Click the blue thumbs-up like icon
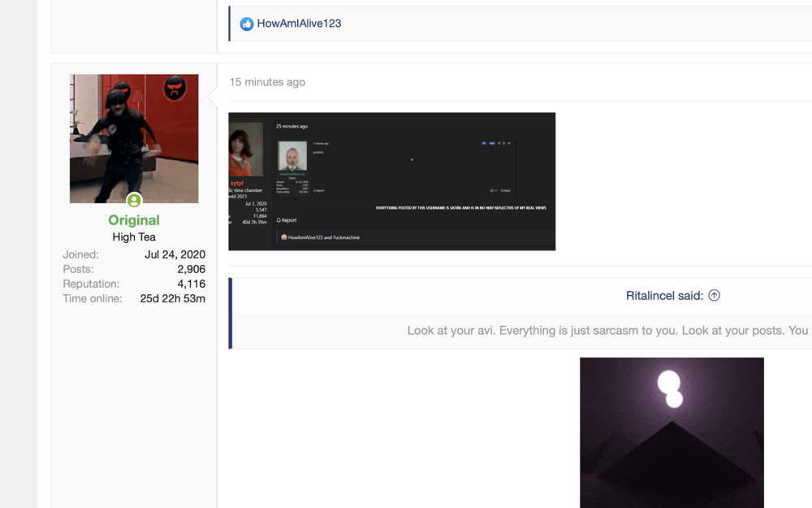Viewport: 812px width, 508px height. (247, 24)
